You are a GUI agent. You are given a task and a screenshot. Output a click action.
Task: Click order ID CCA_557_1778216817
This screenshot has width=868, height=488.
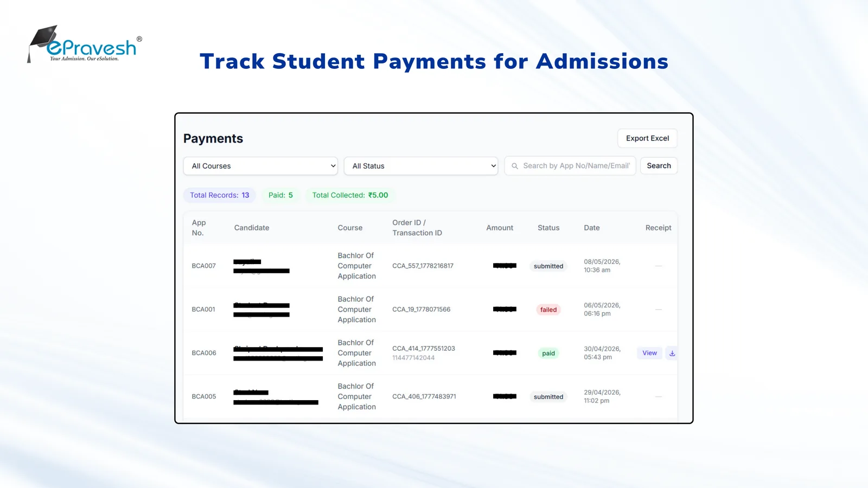pos(423,266)
